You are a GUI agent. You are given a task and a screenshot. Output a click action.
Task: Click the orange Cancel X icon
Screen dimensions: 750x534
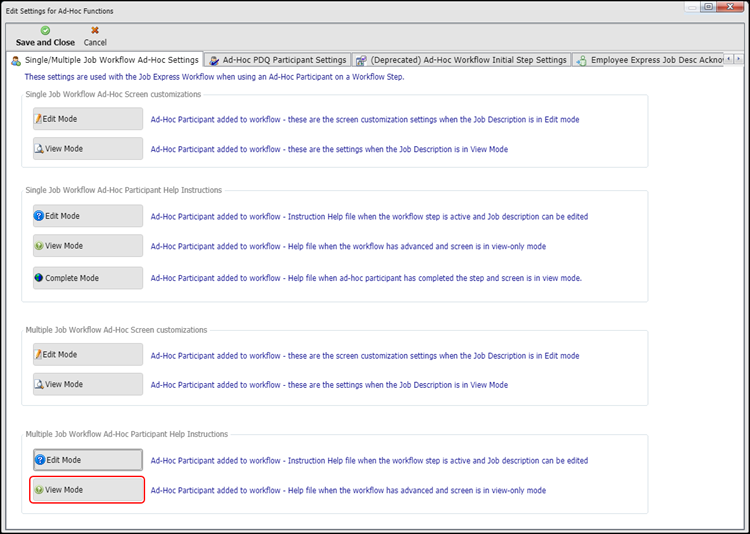[95, 31]
